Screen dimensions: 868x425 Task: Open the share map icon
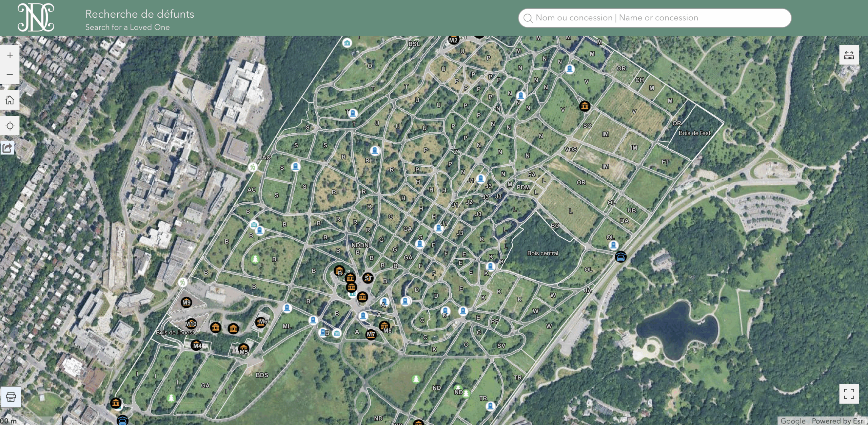(7, 148)
